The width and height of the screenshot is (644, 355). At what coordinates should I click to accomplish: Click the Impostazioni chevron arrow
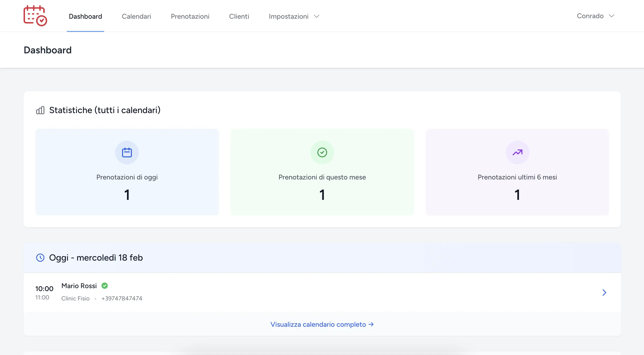tap(317, 16)
